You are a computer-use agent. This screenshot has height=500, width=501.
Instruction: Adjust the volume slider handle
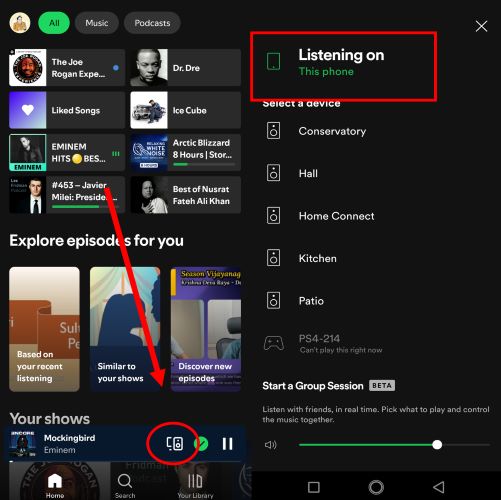pyautogui.click(x=437, y=445)
